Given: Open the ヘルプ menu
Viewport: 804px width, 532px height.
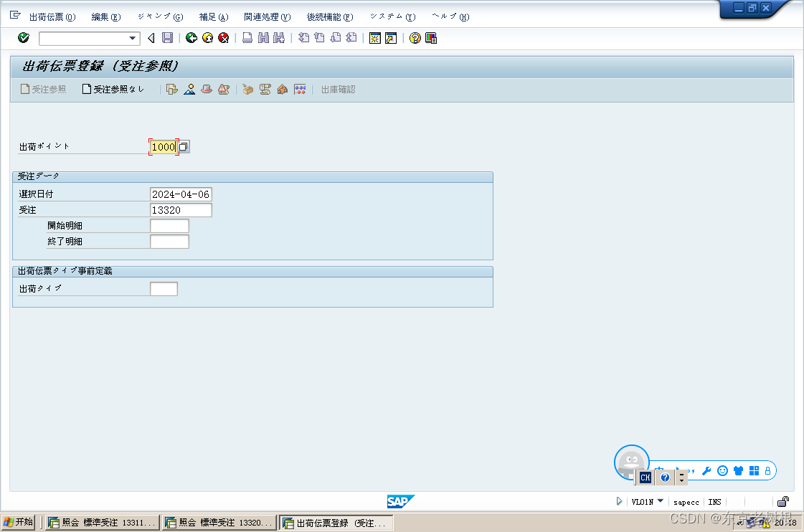Looking at the screenshot, I should click(x=450, y=17).
